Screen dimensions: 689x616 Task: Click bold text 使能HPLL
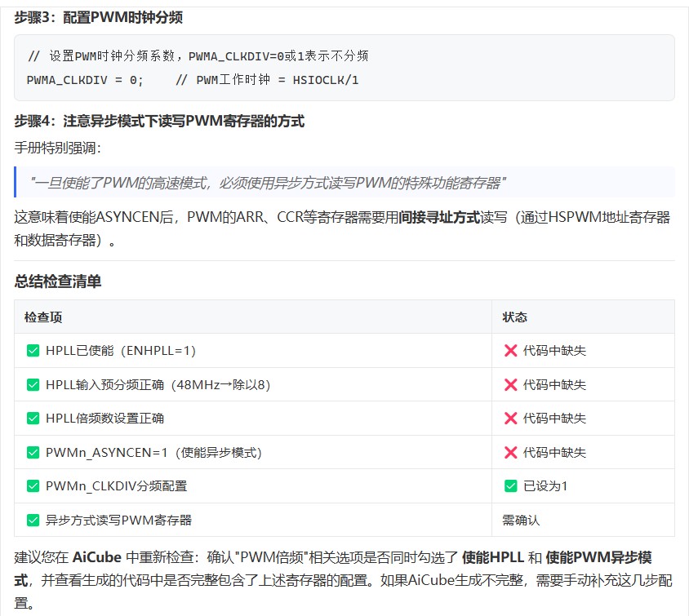pyautogui.click(x=493, y=557)
